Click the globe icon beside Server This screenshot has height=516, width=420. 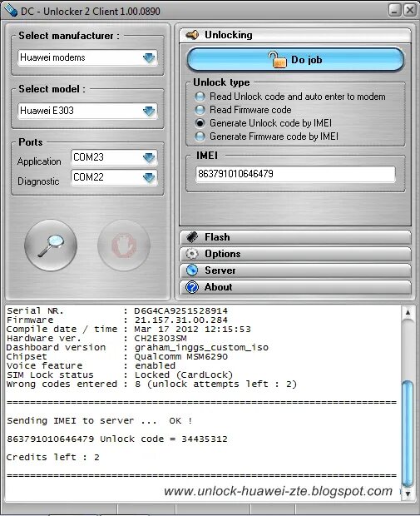point(192,270)
